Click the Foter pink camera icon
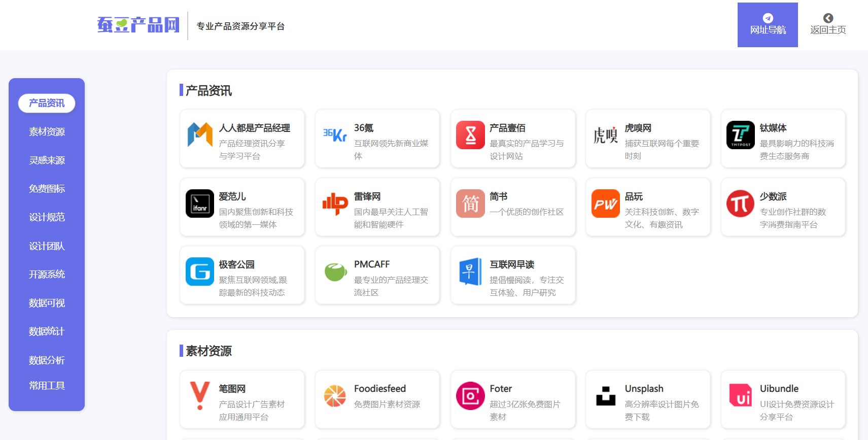The image size is (868, 440). pyautogui.click(x=470, y=396)
